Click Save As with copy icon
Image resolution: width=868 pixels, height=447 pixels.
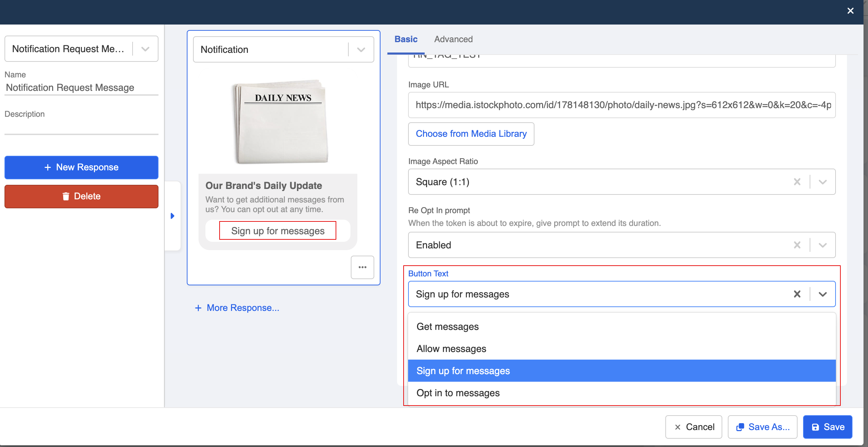tap(762, 427)
